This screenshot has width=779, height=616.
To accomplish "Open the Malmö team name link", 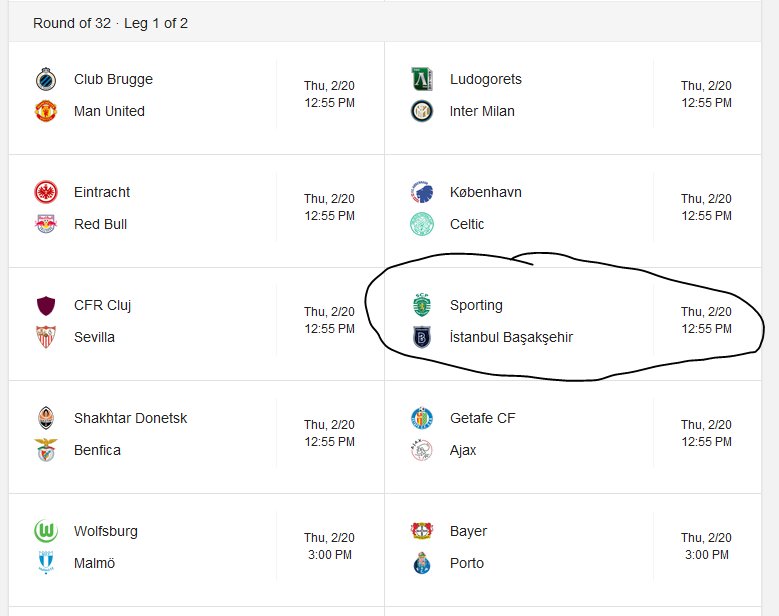I will (x=94, y=563).
